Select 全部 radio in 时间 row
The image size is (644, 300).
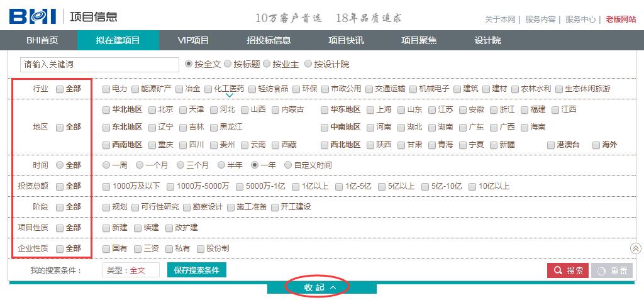coord(60,165)
